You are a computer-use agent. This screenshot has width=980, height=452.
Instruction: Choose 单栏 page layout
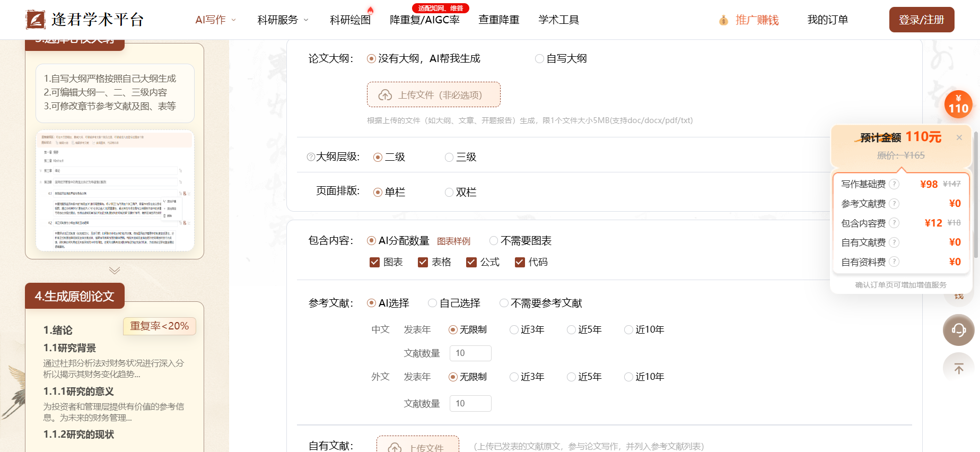point(389,192)
